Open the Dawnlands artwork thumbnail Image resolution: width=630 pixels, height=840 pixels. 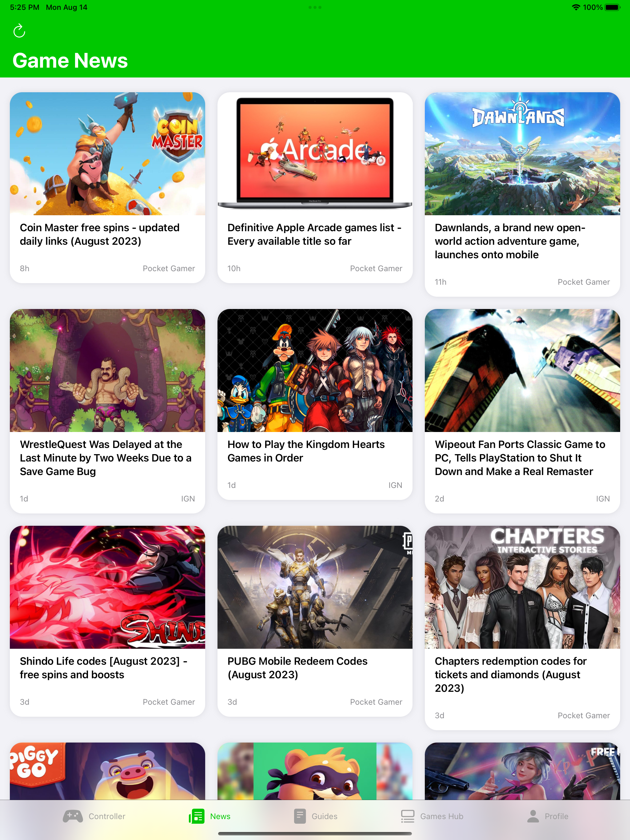(x=522, y=154)
